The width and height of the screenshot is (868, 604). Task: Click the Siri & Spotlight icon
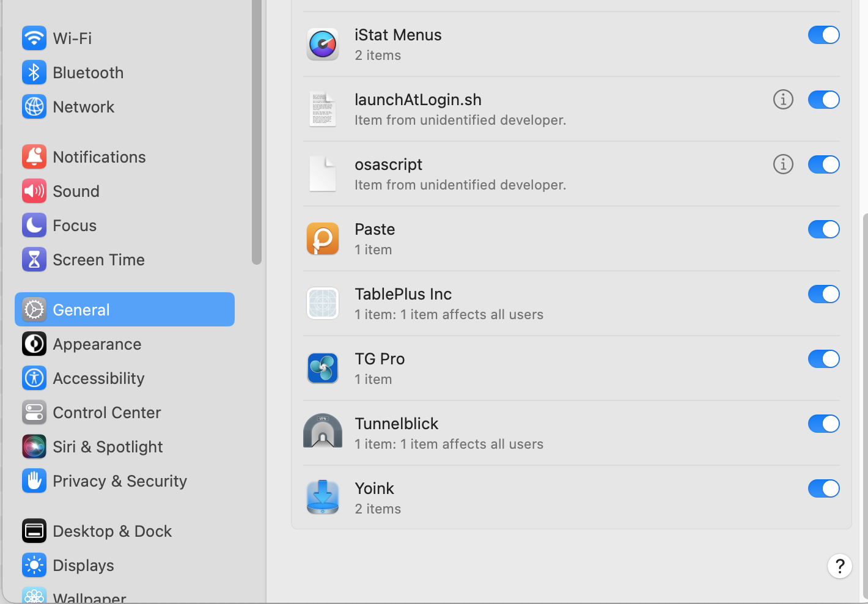tap(34, 446)
